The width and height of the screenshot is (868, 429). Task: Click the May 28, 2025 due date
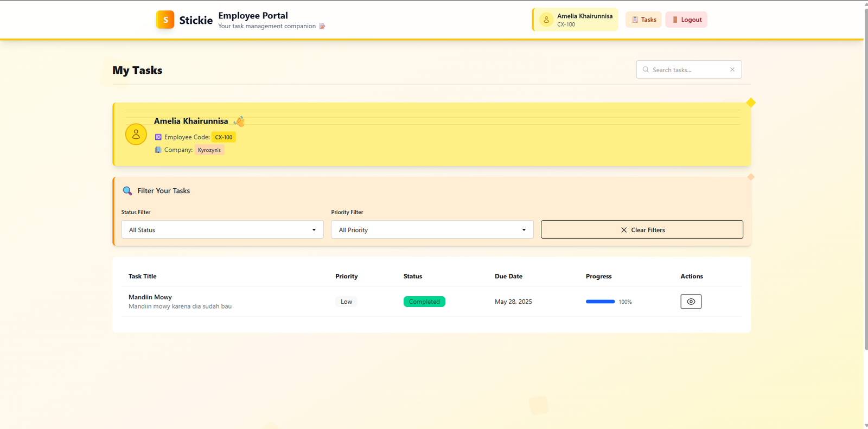pos(513,302)
